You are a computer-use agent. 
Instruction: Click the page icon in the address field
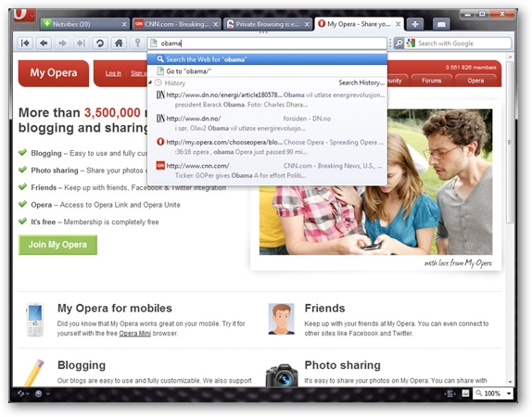coord(154,44)
